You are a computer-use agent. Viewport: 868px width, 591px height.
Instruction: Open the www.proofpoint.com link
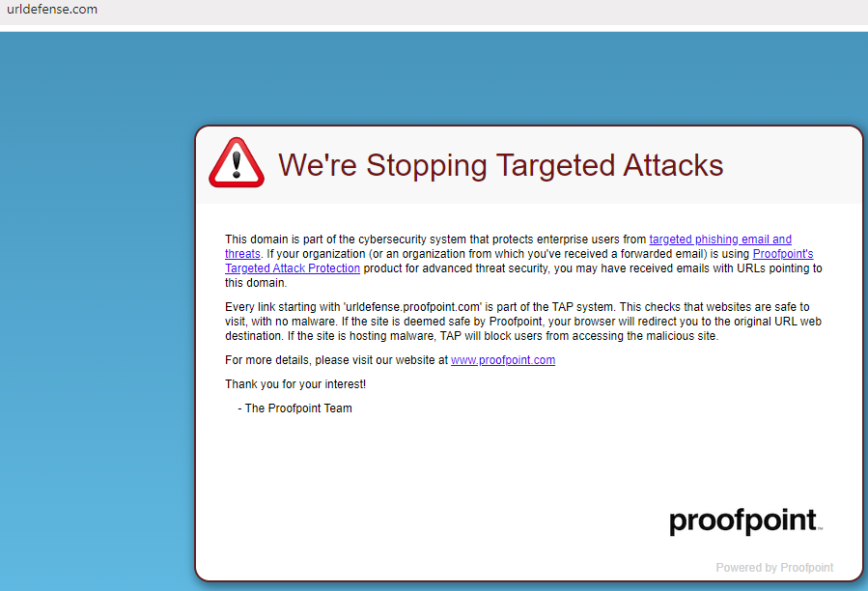pos(503,360)
